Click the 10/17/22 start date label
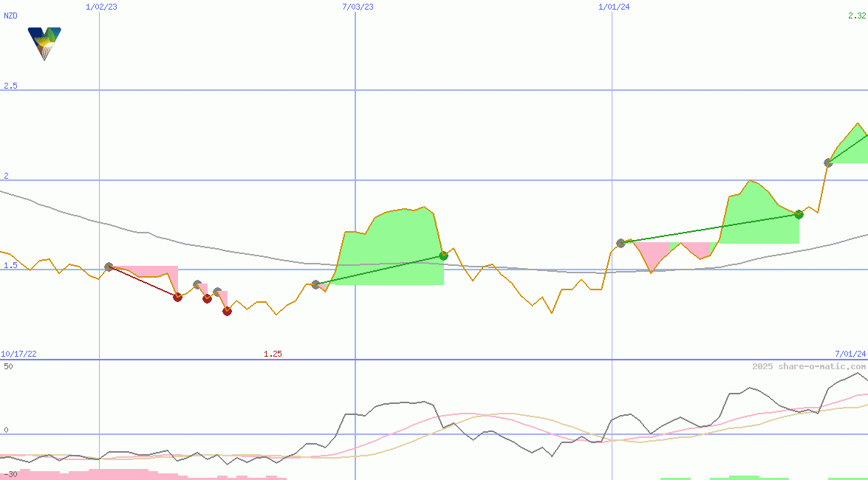This screenshot has height=480, width=868. [20, 354]
